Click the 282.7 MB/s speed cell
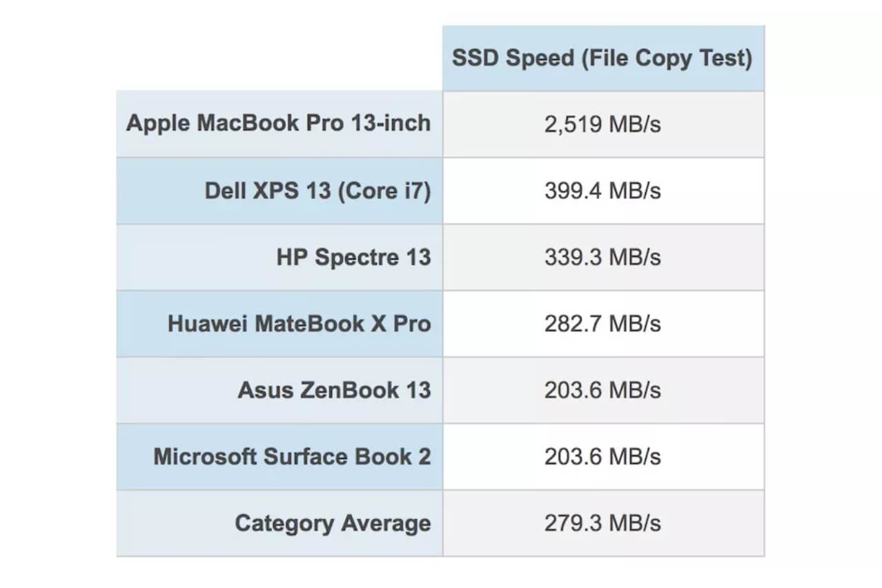 603,324
